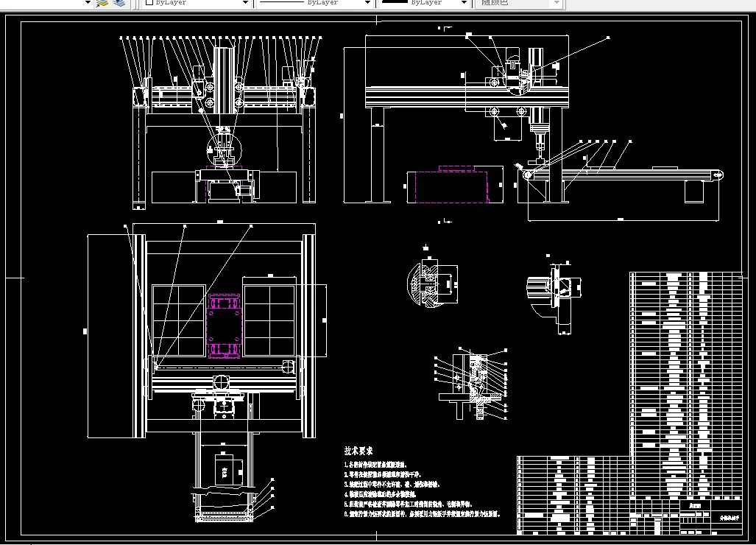This screenshot has height=545, width=756.
Task: Open the layer control dropdown arrow
Action: pos(88,2)
